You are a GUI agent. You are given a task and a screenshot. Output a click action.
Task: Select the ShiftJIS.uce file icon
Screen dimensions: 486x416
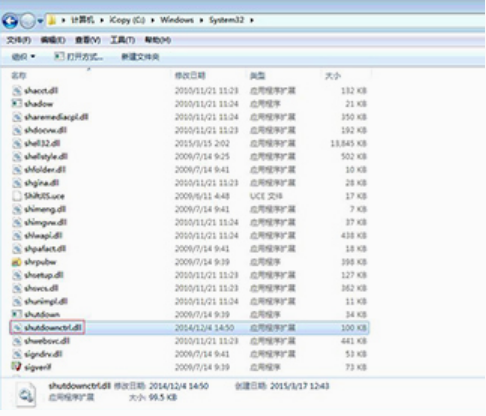(x=17, y=196)
